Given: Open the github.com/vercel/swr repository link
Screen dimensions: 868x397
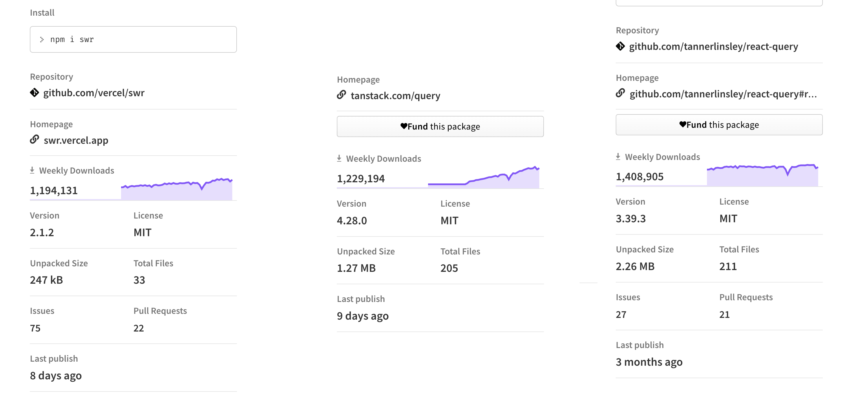Looking at the screenshot, I should click(94, 93).
